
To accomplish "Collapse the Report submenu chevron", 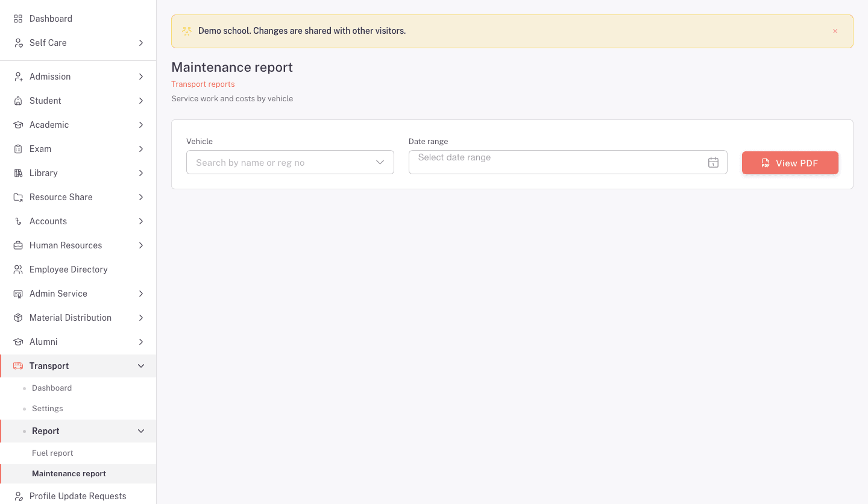I will (x=141, y=431).
